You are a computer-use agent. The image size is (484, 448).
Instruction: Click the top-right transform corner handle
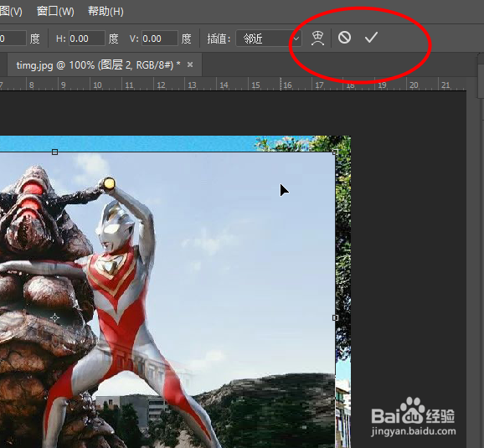335,152
